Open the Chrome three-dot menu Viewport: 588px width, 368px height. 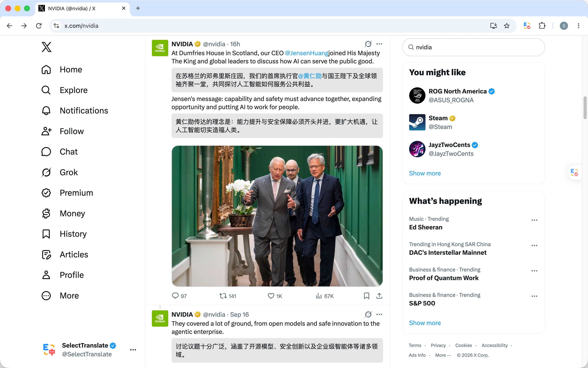[x=579, y=26]
